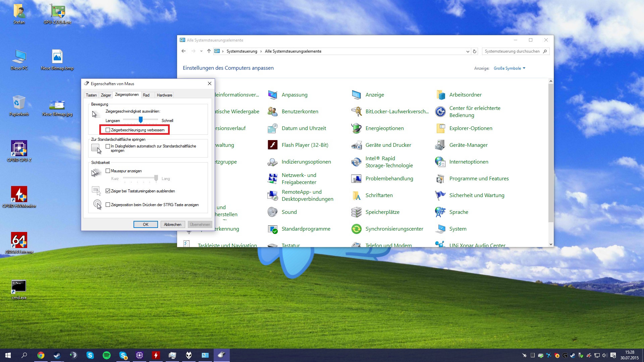Click Spotify icon in taskbar
This screenshot has height=362, width=644.
tap(107, 355)
